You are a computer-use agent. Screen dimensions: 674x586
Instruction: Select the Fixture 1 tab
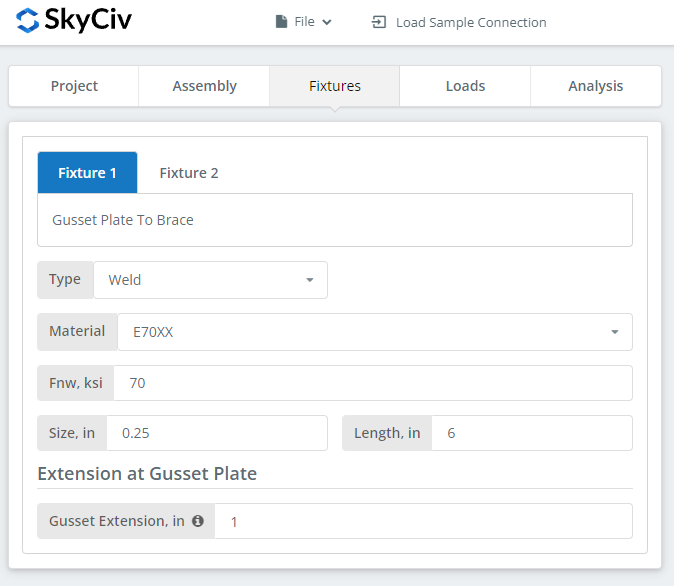87,173
